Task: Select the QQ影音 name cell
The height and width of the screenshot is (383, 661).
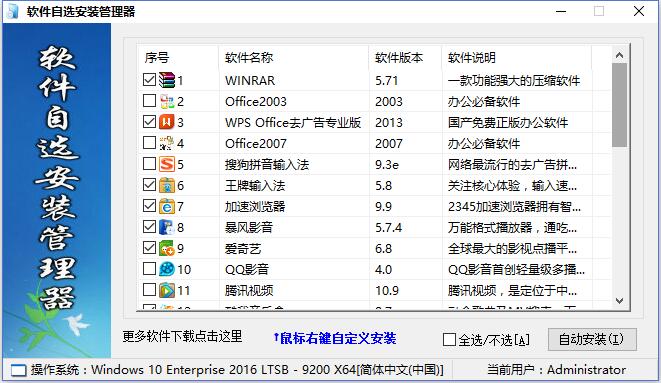Action: [247, 269]
